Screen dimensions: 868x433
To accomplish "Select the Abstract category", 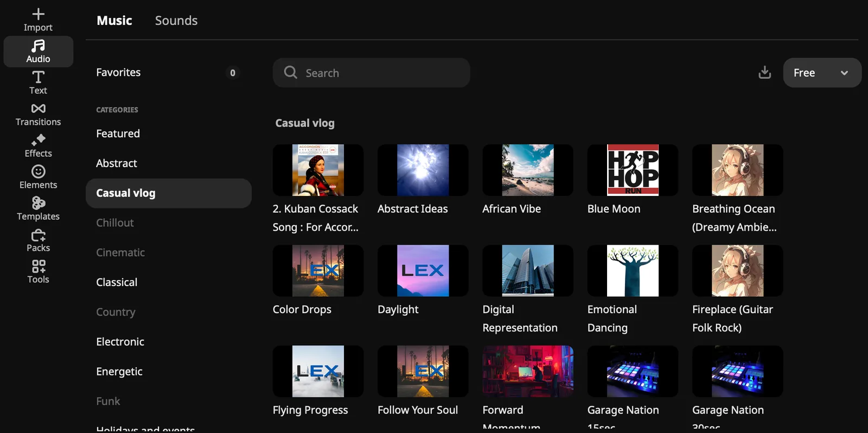I will click(168, 163).
